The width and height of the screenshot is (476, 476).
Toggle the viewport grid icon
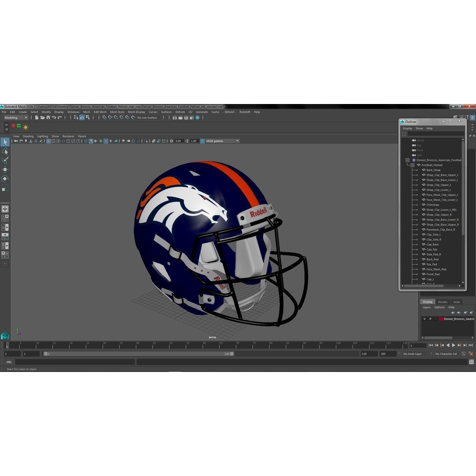click(x=48, y=141)
